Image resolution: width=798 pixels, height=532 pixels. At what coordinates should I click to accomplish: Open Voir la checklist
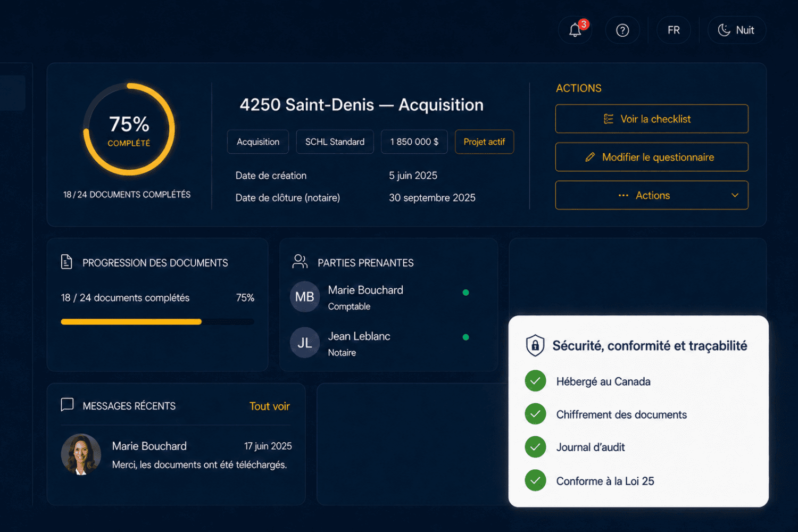click(652, 119)
